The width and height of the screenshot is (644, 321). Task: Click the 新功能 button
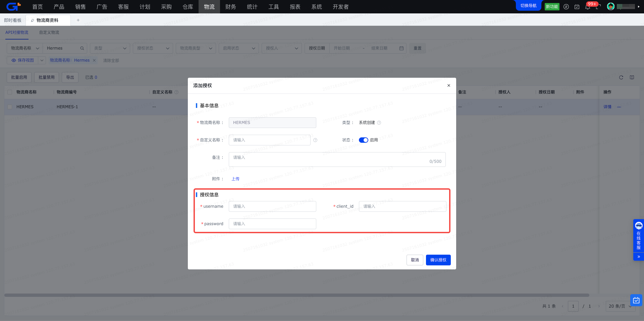[552, 7]
